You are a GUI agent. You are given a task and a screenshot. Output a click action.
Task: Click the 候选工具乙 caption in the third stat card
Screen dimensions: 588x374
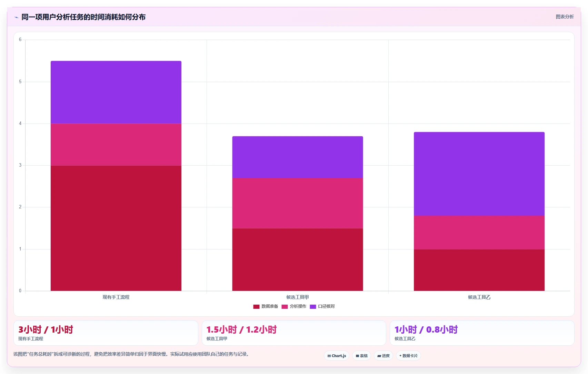click(x=405, y=339)
